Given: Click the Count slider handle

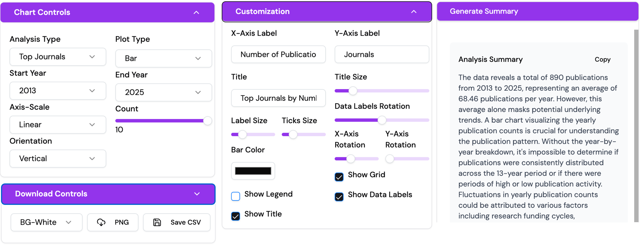Looking at the screenshot, I should pos(208,121).
